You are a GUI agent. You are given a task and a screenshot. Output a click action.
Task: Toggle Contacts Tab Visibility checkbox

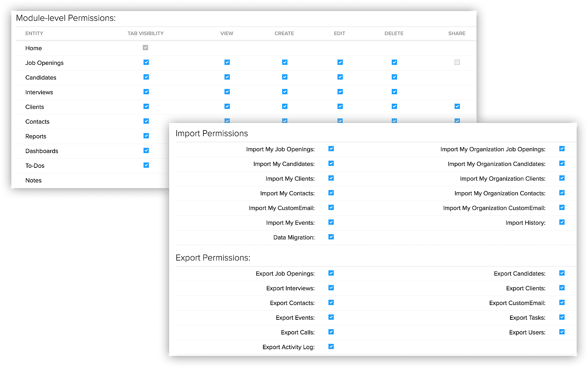[x=146, y=121]
